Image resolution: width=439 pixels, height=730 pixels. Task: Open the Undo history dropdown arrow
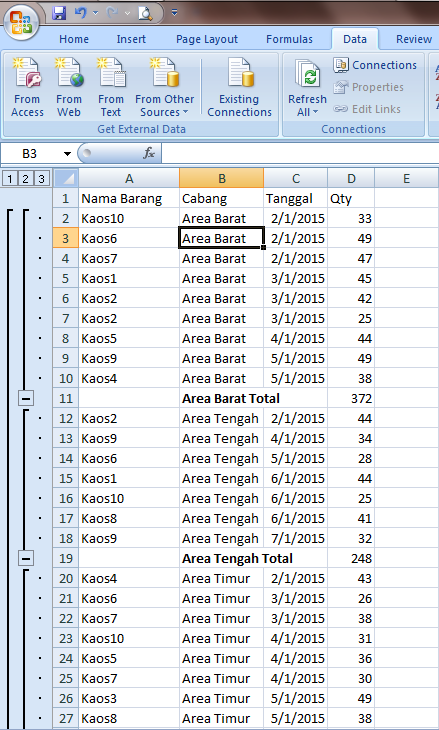[95, 13]
